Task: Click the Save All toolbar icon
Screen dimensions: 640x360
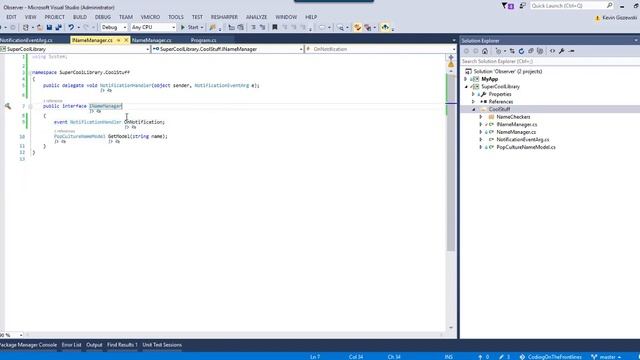Action: pos(58,27)
